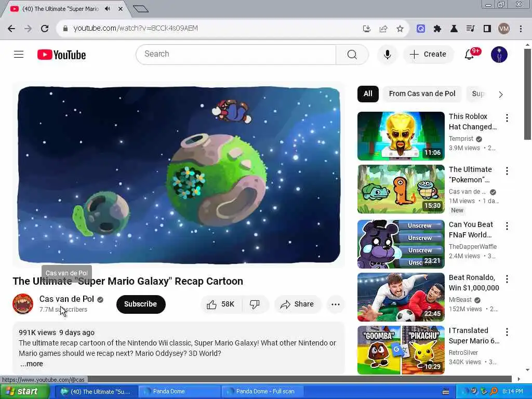This screenshot has height=399, width=532.
Task: Open the TheDapperWaffle channel link
Action: point(472,247)
